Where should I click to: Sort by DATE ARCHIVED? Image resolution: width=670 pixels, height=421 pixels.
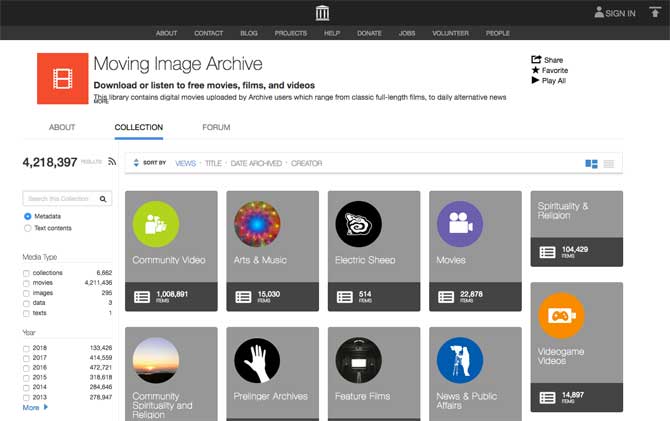[x=256, y=163]
